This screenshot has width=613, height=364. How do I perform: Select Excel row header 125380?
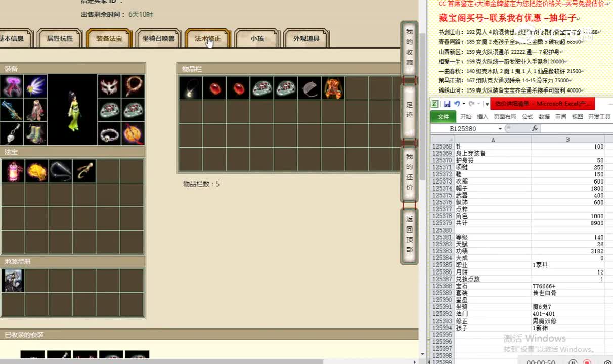tap(443, 230)
